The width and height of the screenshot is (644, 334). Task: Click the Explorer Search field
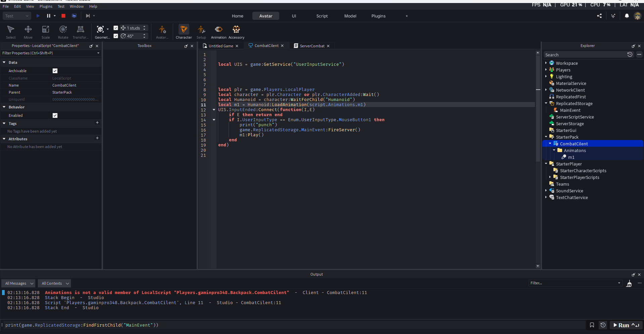click(584, 55)
